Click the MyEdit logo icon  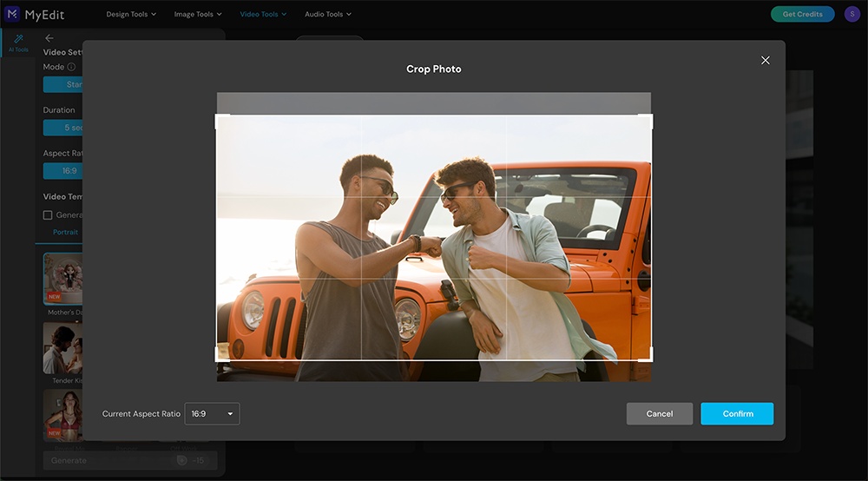[12, 14]
